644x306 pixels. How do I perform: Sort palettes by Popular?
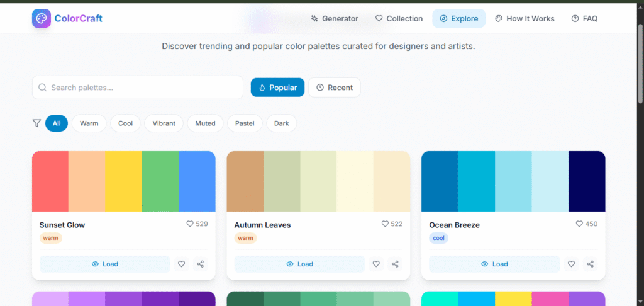point(277,88)
